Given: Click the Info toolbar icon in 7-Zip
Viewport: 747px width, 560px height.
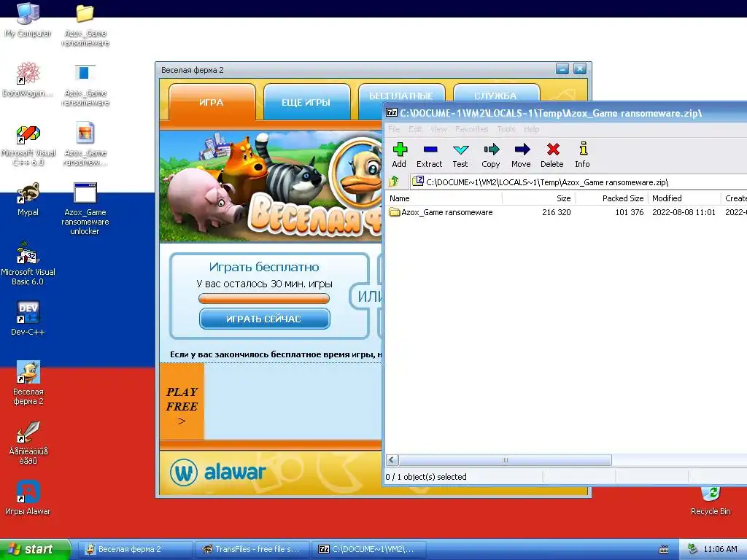Looking at the screenshot, I should (x=583, y=155).
